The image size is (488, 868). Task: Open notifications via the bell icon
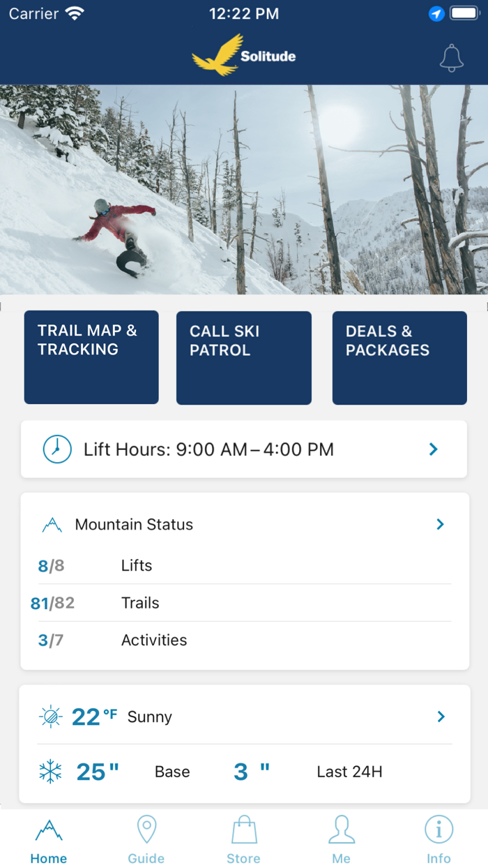coord(451,58)
